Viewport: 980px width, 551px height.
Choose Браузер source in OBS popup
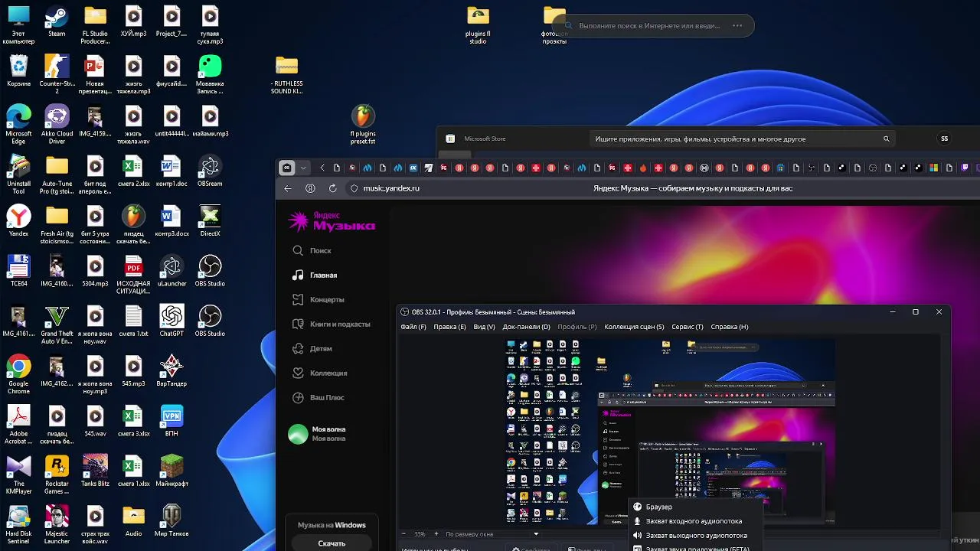[x=697, y=507]
